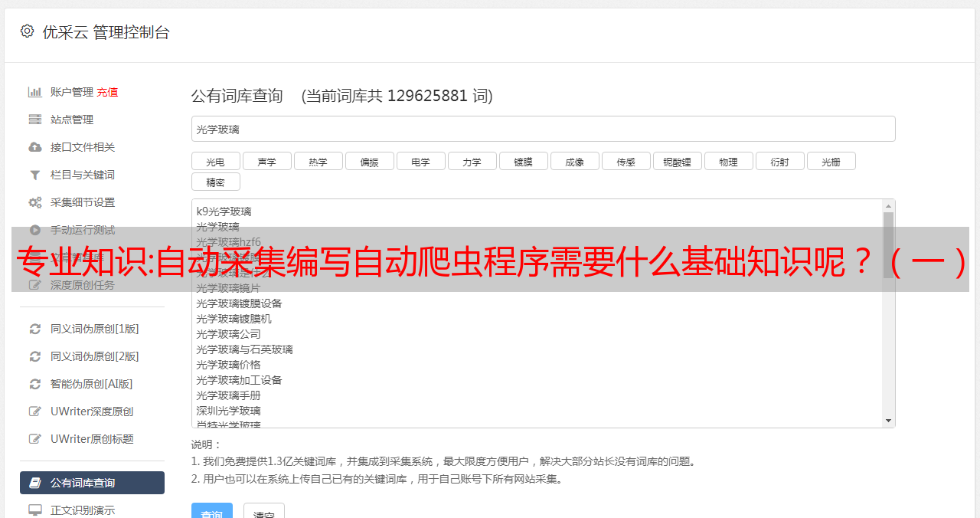Click the blue 查询 button

pyautogui.click(x=212, y=510)
